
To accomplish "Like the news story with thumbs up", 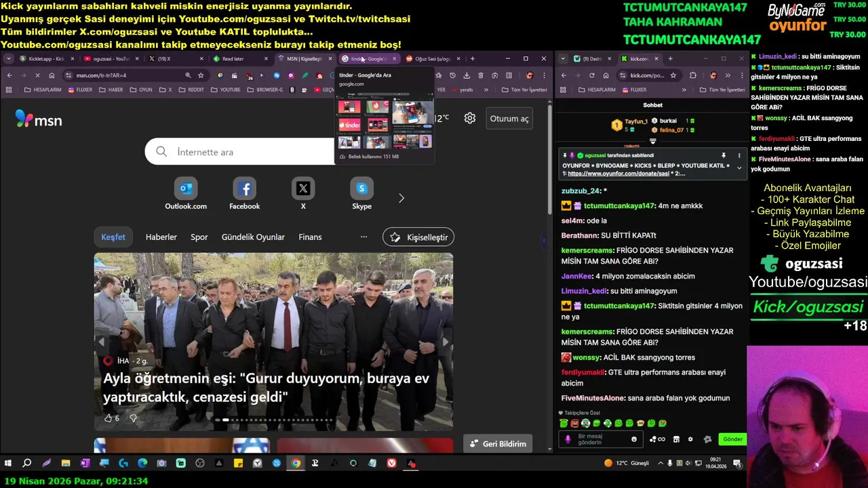I will coord(108,418).
